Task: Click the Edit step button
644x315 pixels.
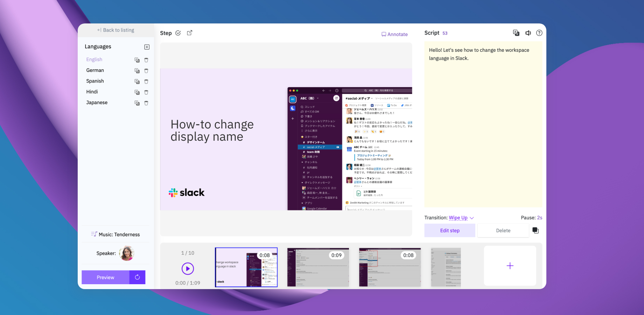Action: tap(450, 231)
